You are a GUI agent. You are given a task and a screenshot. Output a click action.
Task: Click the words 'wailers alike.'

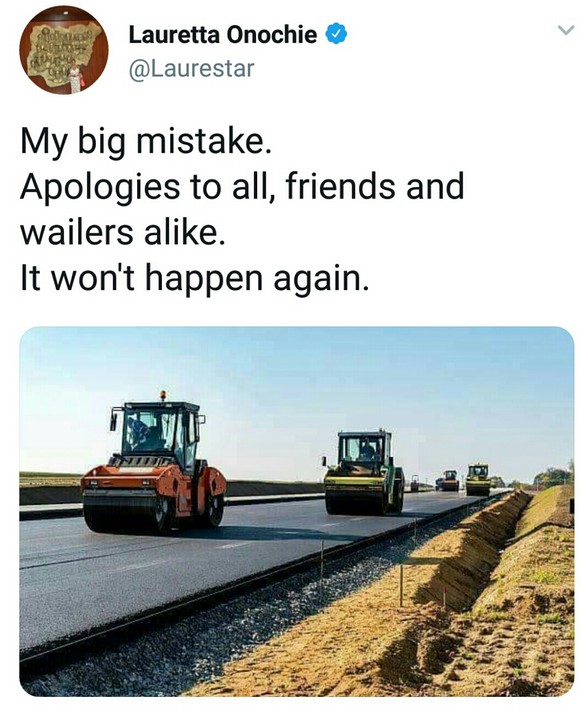(123, 232)
